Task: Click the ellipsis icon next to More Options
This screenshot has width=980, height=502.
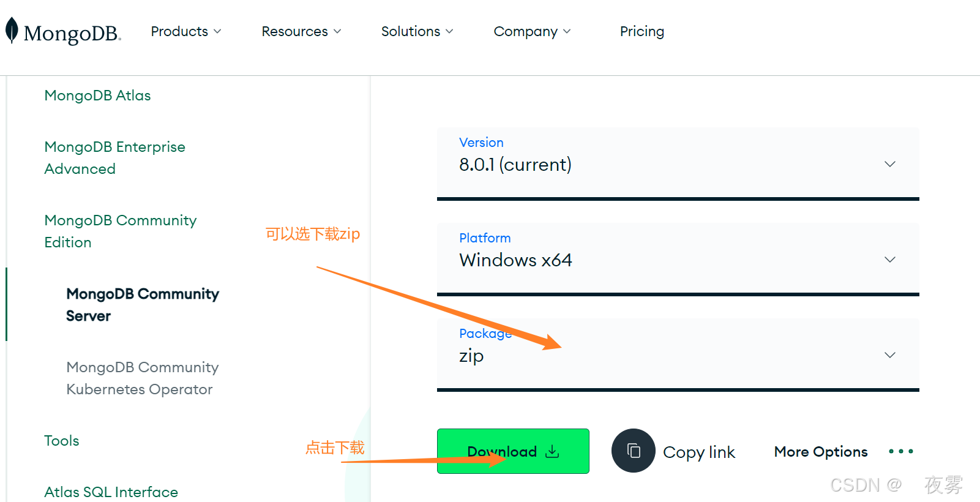Action: click(x=900, y=451)
